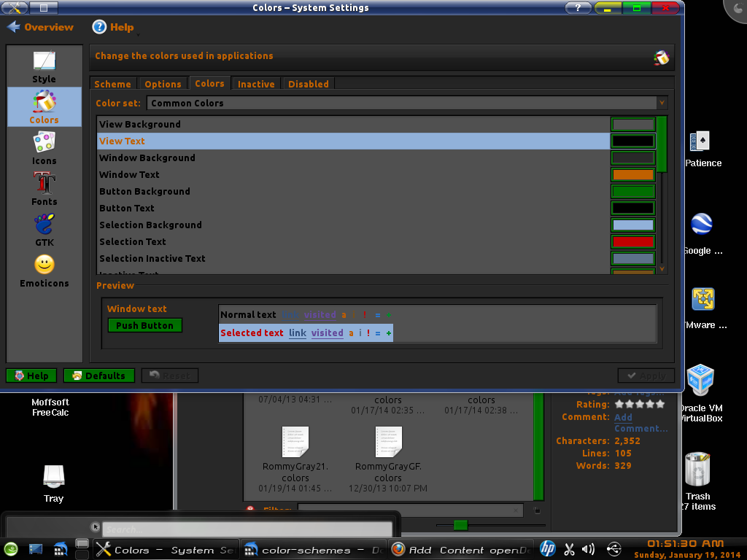747x560 pixels.
Task: Click the launcher Search field
Action: pos(247,529)
